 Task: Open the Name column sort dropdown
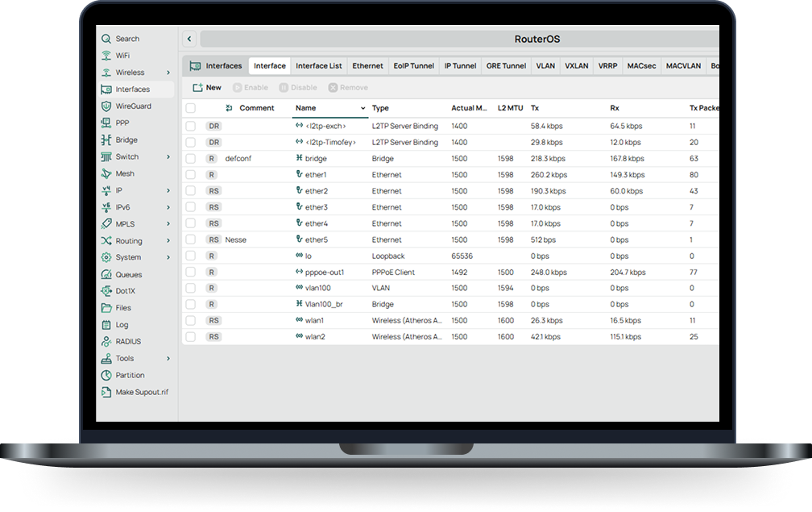[362, 108]
